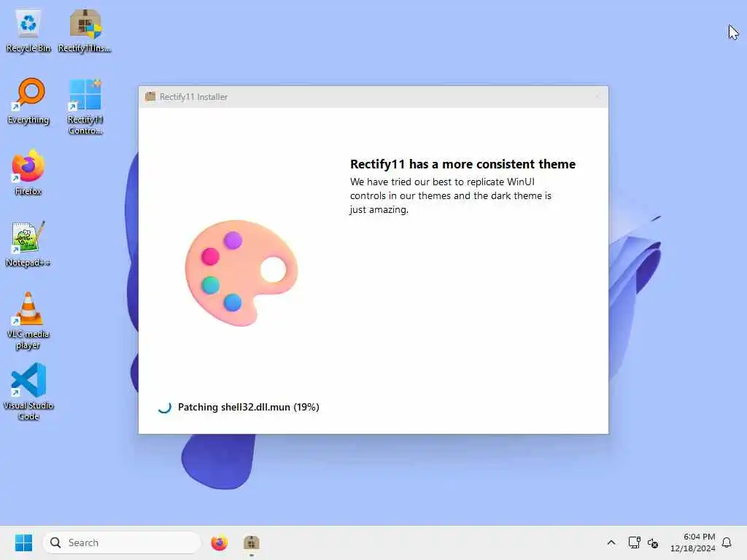
Task: Select the Rectify11 Control Center desktop shortcut
Action: click(x=85, y=106)
